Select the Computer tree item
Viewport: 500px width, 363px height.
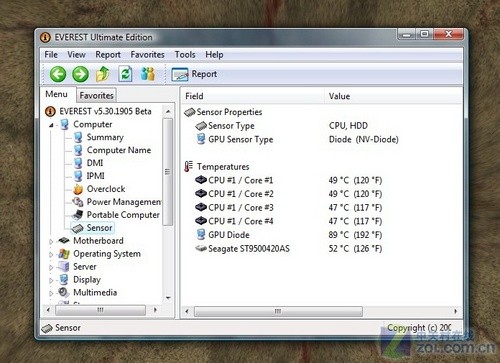tap(93, 124)
